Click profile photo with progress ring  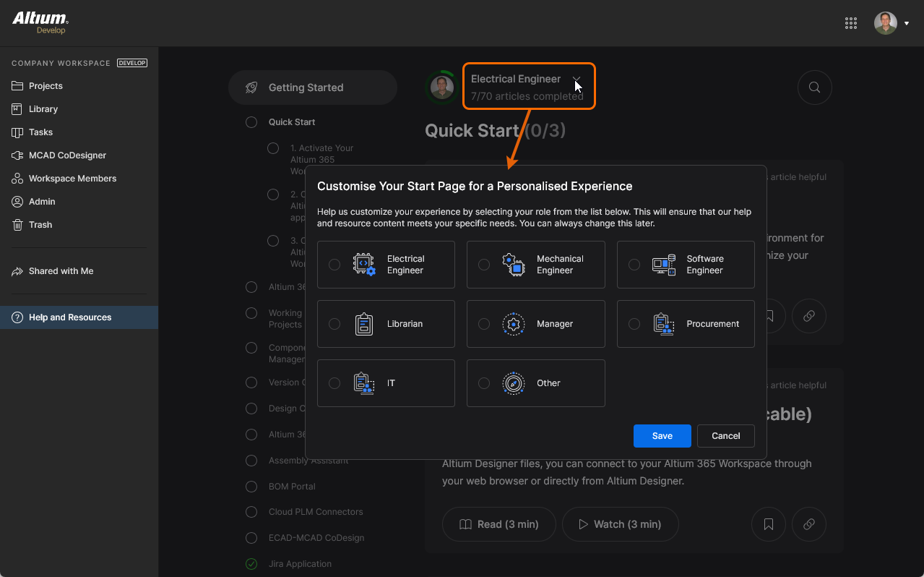[x=442, y=87]
